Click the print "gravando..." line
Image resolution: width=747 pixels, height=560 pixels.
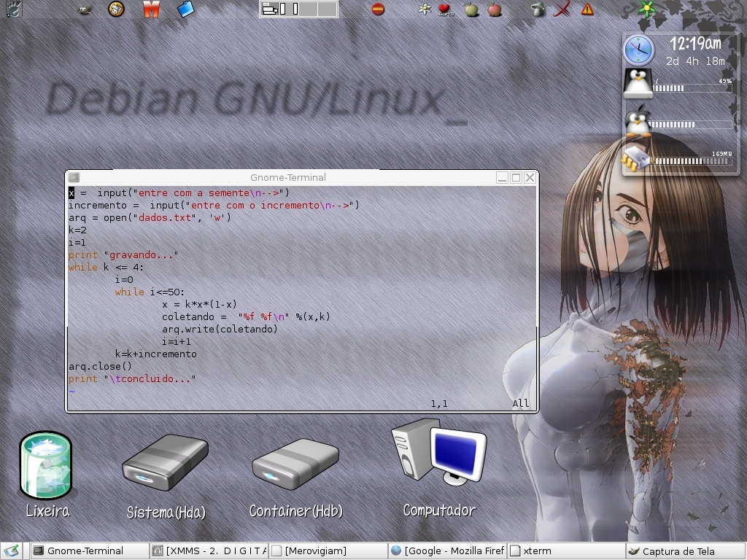coord(123,254)
